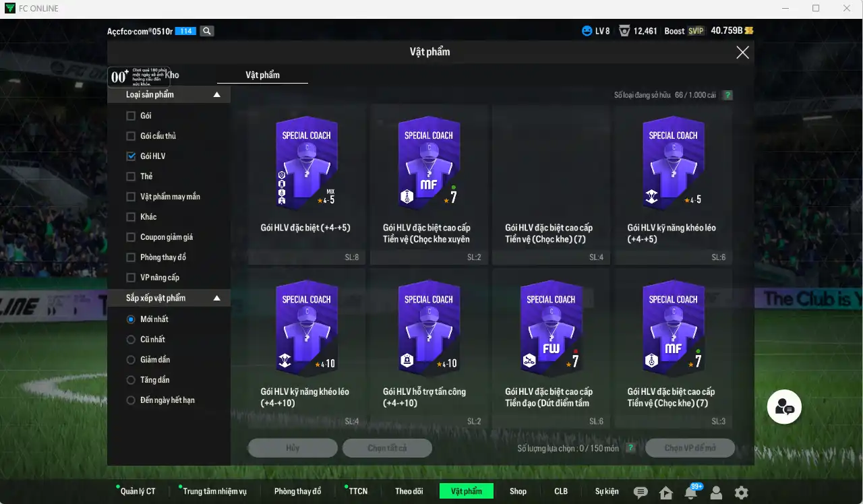This screenshot has height=504, width=863.
Task: Switch to the Kho tab
Action: pos(172,75)
